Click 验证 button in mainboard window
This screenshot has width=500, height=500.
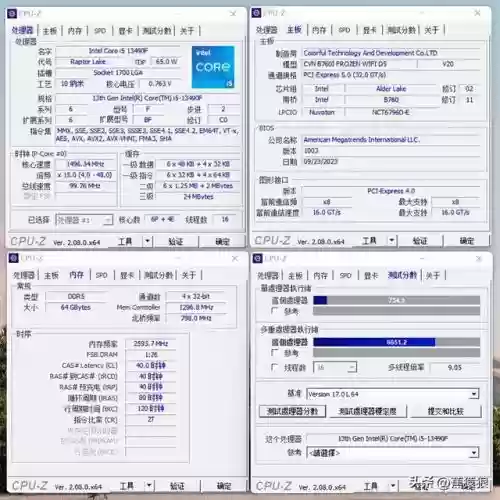[420, 240]
